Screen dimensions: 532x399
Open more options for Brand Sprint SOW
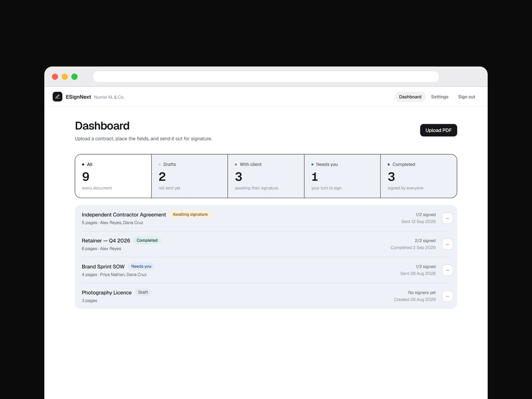pyautogui.click(x=447, y=270)
